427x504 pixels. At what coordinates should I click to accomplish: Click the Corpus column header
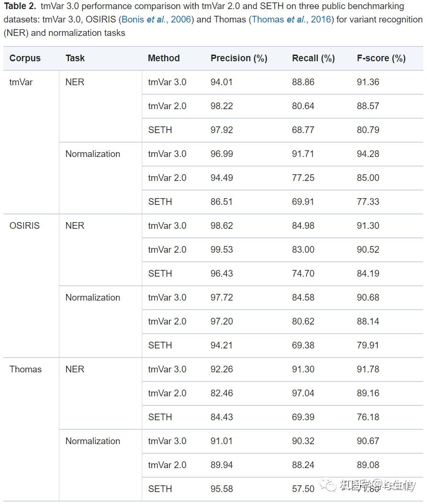[25, 58]
